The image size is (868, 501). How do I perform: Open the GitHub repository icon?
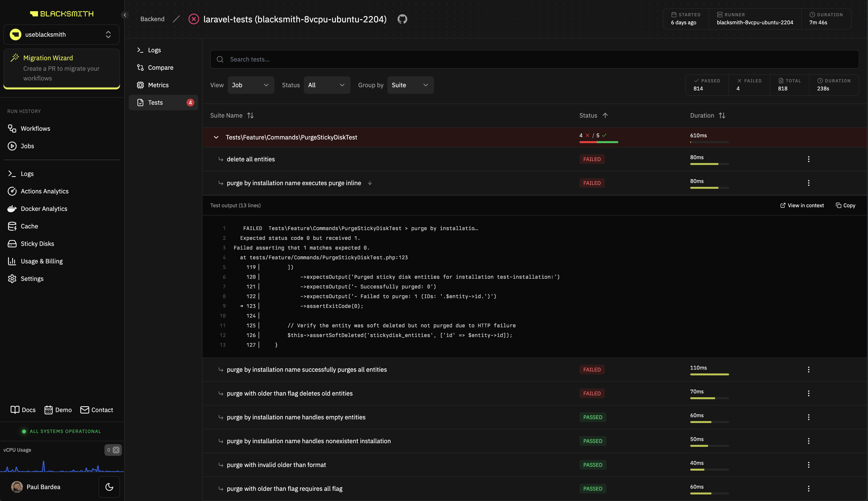click(402, 19)
